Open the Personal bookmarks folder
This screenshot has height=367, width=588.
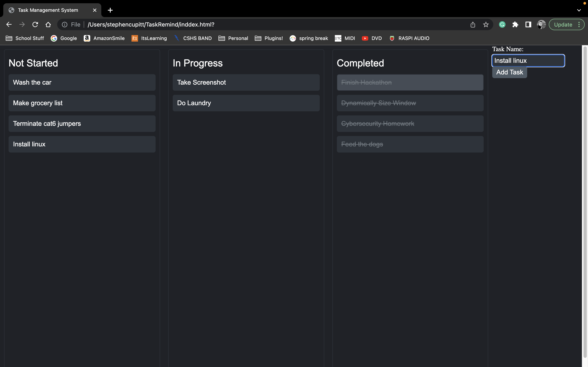pyautogui.click(x=233, y=38)
